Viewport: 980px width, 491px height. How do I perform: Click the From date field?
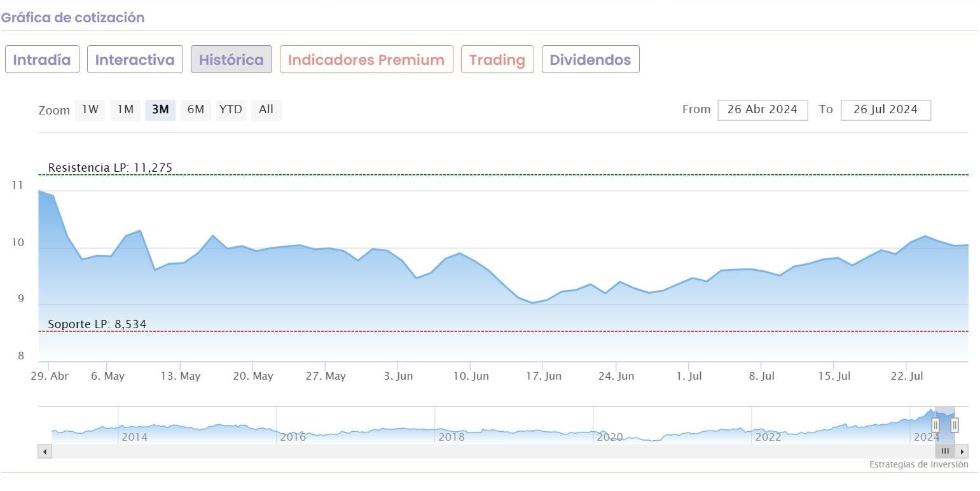763,109
